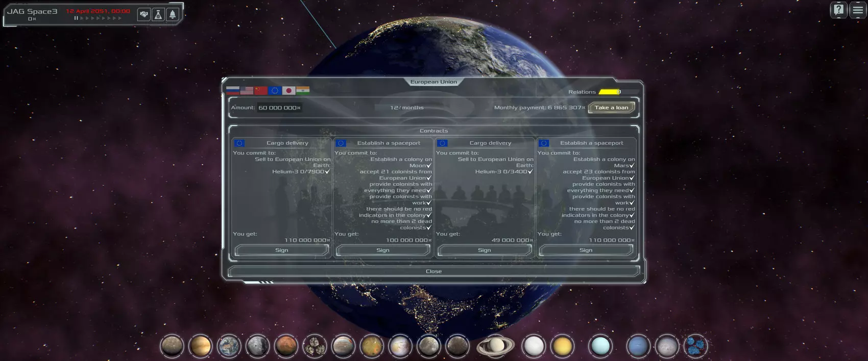Click the 12 months loan duration field
This screenshot has height=361, width=868.
(x=407, y=108)
